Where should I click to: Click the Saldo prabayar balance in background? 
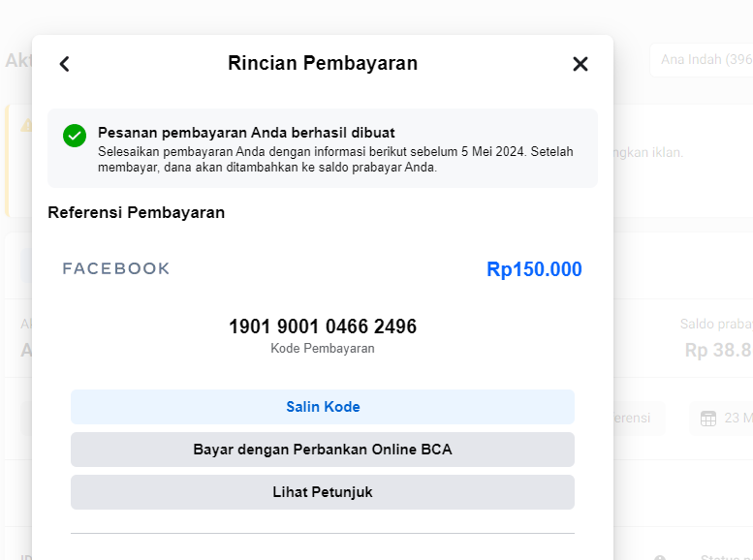pos(716,350)
